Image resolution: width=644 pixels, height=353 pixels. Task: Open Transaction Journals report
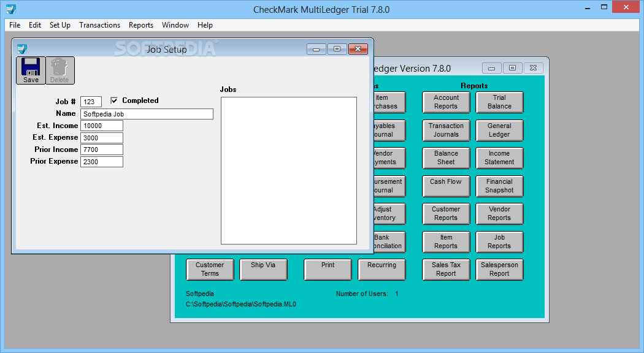tap(446, 130)
